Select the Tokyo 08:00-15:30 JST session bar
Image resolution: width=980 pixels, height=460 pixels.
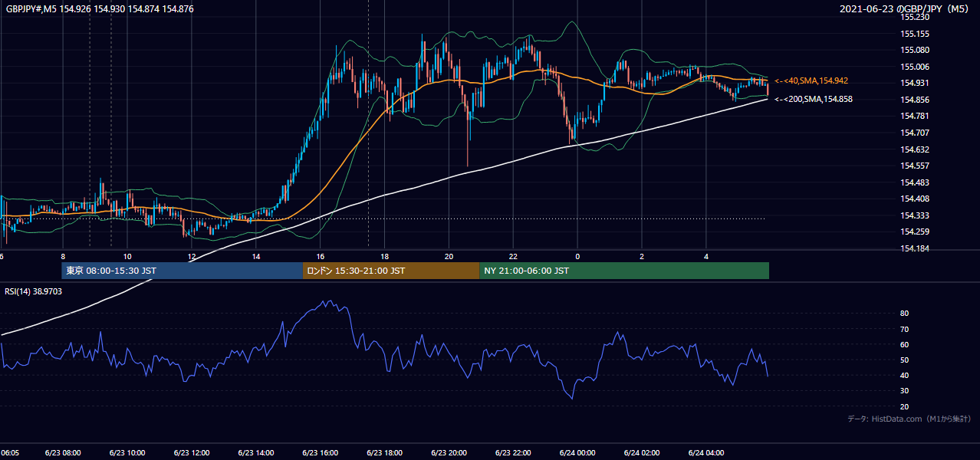click(183, 271)
